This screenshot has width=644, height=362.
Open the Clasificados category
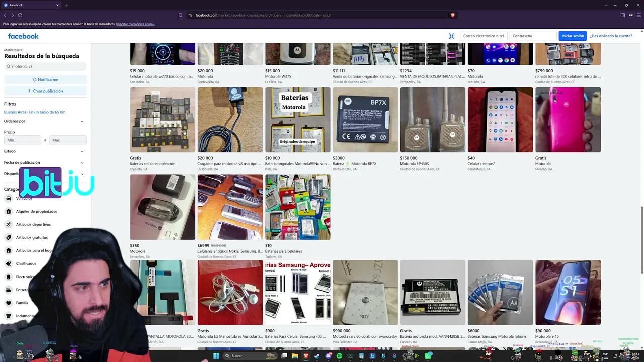26,263
